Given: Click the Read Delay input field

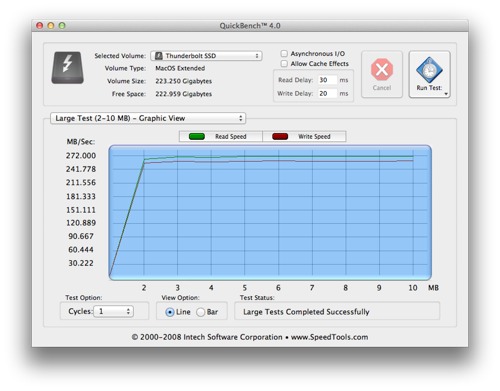Looking at the screenshot, I should click(327, 80).
